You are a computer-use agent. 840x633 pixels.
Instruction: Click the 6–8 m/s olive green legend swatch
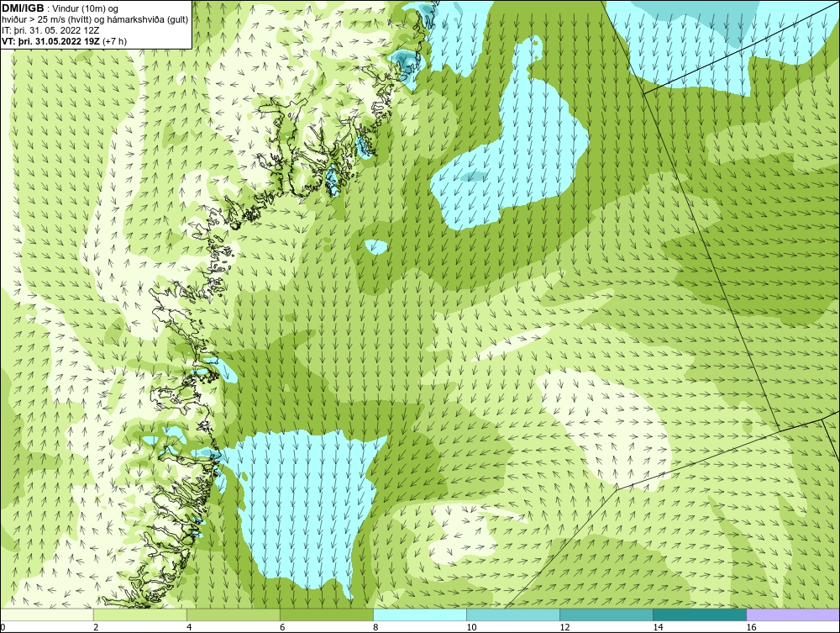click(x=327, y=615)
